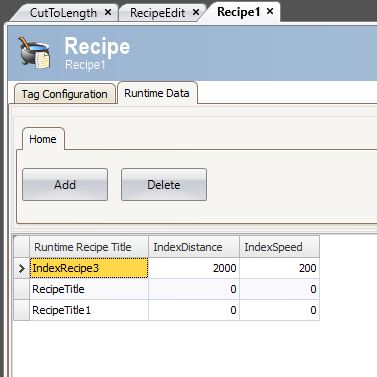Switch to the CutToLength tab
Image resolution: width=377 pixels, height=377 pixels.
point(63,13)
